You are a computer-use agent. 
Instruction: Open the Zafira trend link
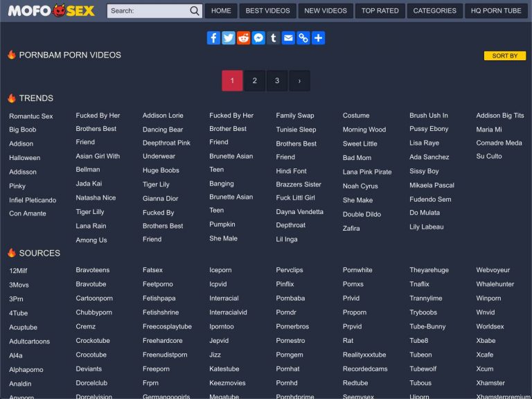(x=351, y=229)
